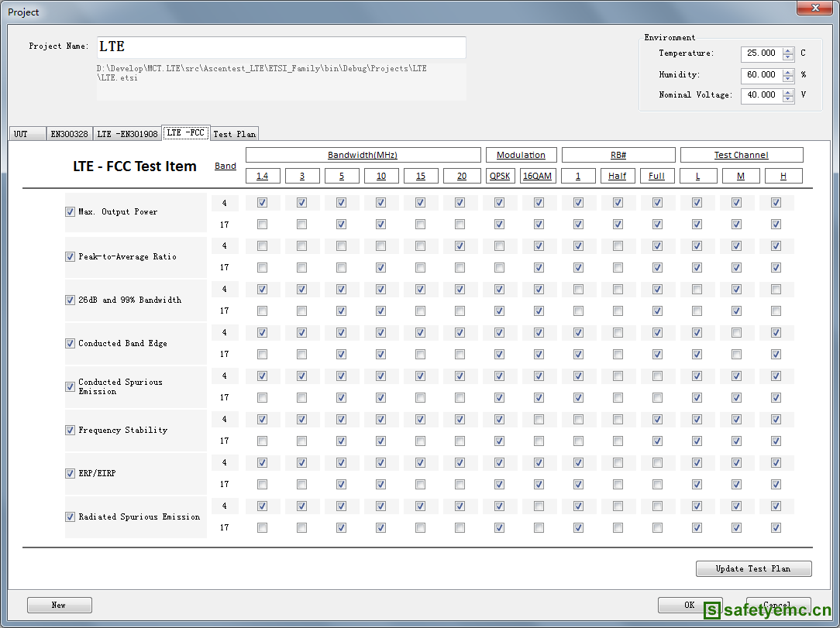Uncheck 10 MHz for Peak-to-Average Ratio band 17
Viewport: 840px width, 628px height.
(x=381, y=267)
